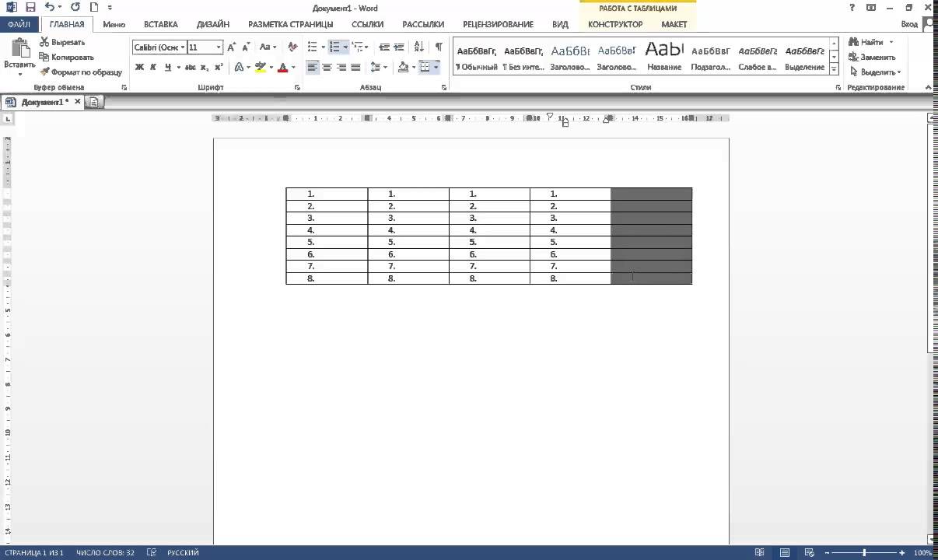Switch to КОНСТРУКТОР table tab

pos(615,24)
